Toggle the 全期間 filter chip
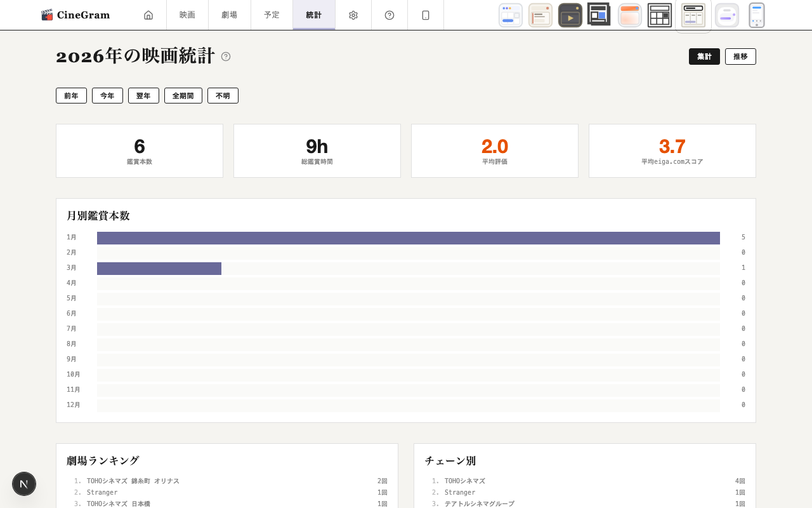The width and height of the screenshot is (812, 508). 183,95
